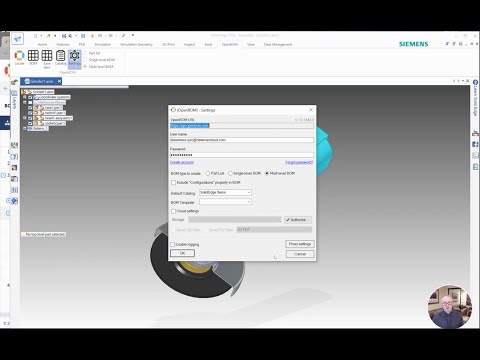The height and width of the screenshot is (360, 480).
Task: Expand the head assembly tree node
Action: [x=25, y=118]
